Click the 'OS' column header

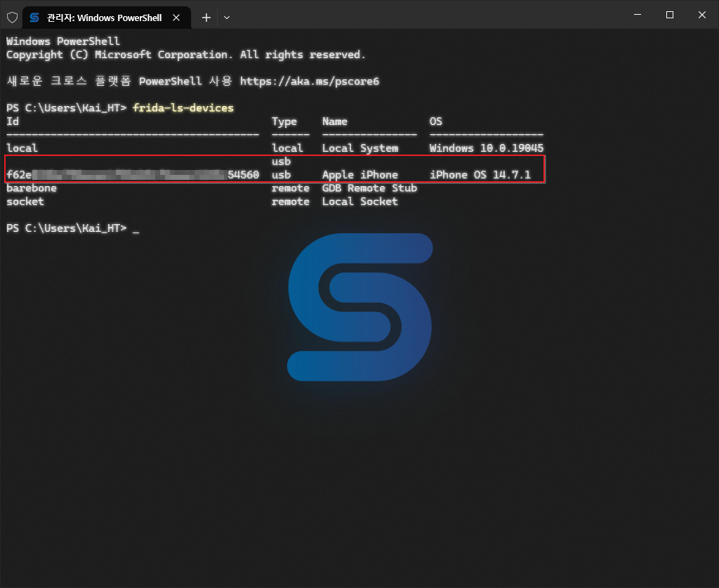click(x=435, y=121)
